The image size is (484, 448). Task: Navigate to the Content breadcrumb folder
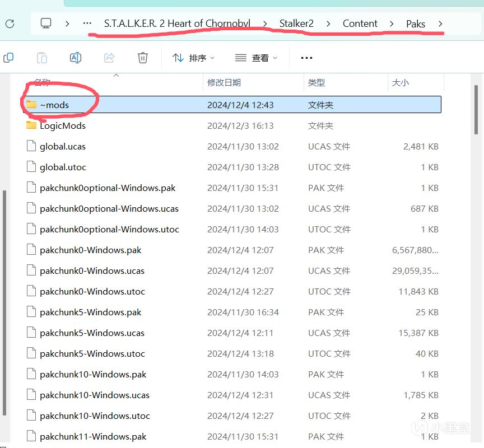click(360, 24)
